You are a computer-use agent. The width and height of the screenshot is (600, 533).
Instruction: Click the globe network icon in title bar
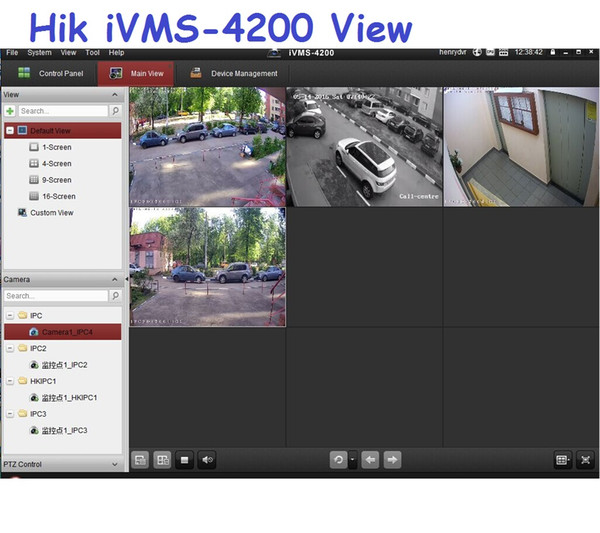(477, 52)
